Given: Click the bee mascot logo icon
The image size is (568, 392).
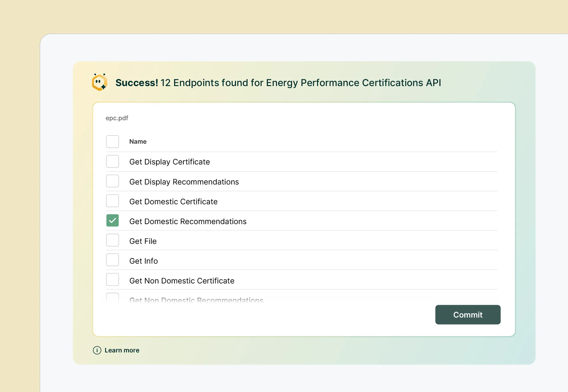Looking at the screenshot, I should [x=99, y=83].
